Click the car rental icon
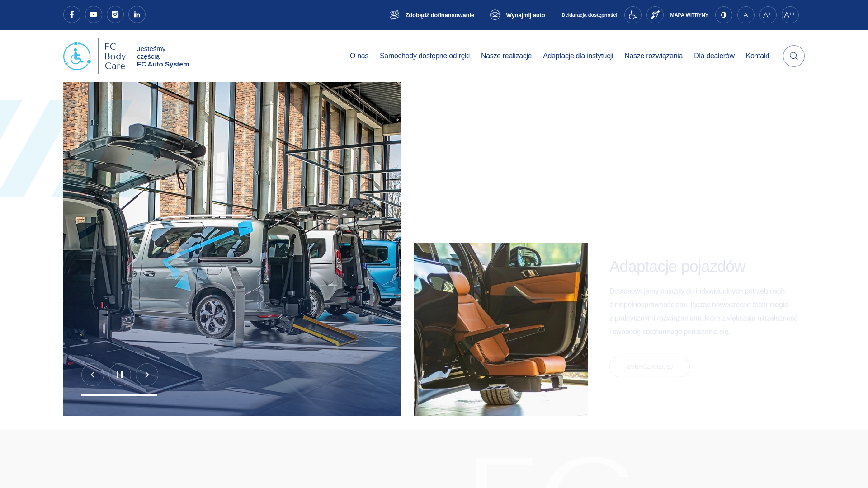The image size is (868, 488). coord(495,15)
